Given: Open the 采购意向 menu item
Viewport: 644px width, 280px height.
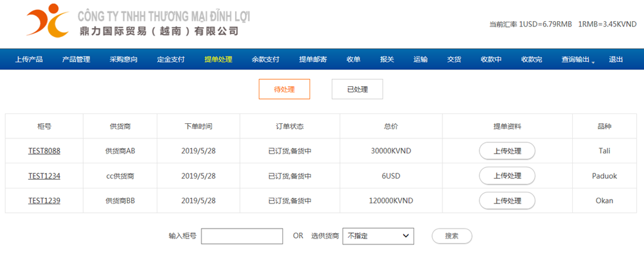Looking at the screenshot, I should pos(124,59).
